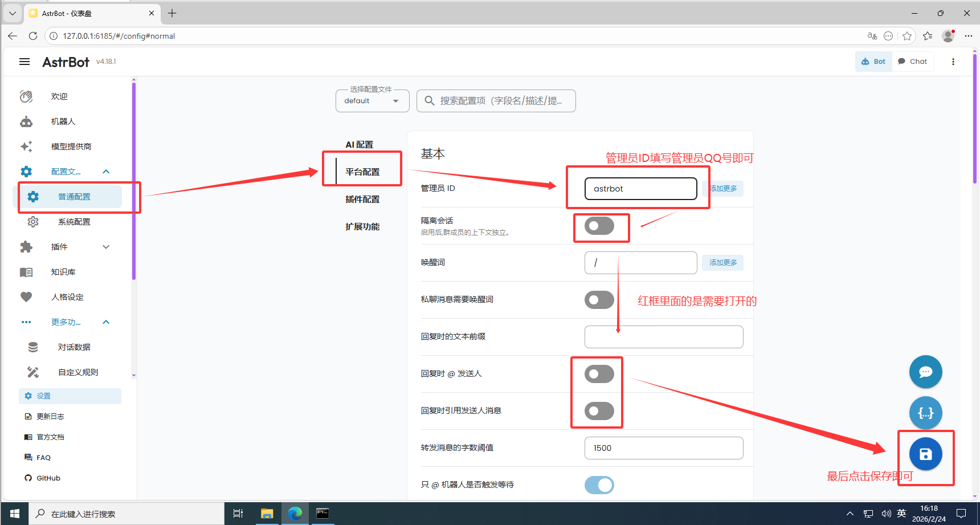The image size is (980, 525).
Task: Toggle the 回复时引用发送人消息 switch
Action: pos(599,411)
